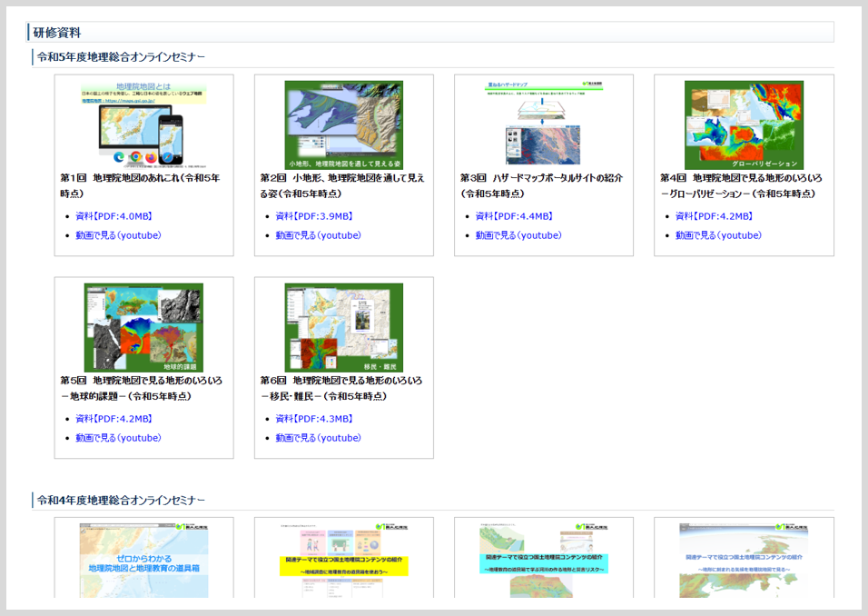This screenshot has width=868, height=616.
Task: Select the yellow-banner 地域調査 thumbnail
Action: point(344,560)
